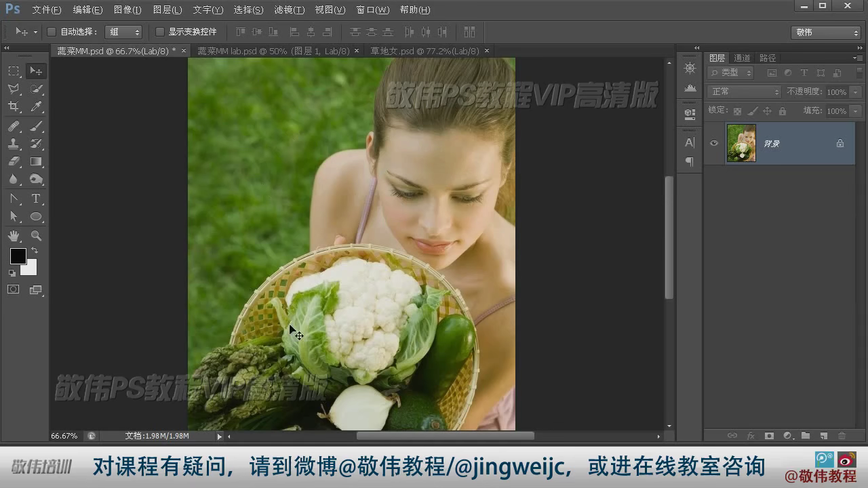Select the History Brush tool

coord(36,144)
